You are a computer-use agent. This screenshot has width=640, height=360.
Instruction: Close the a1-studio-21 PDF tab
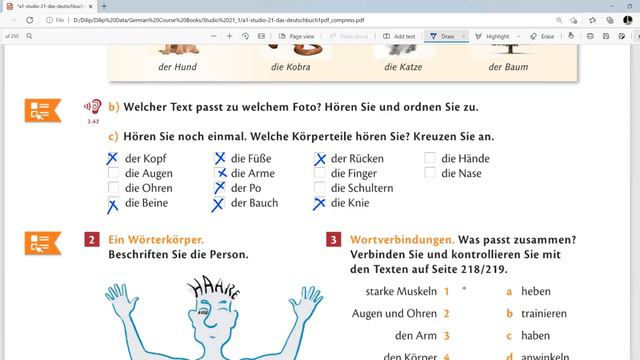pyautogui.click(x=91, y=7)
